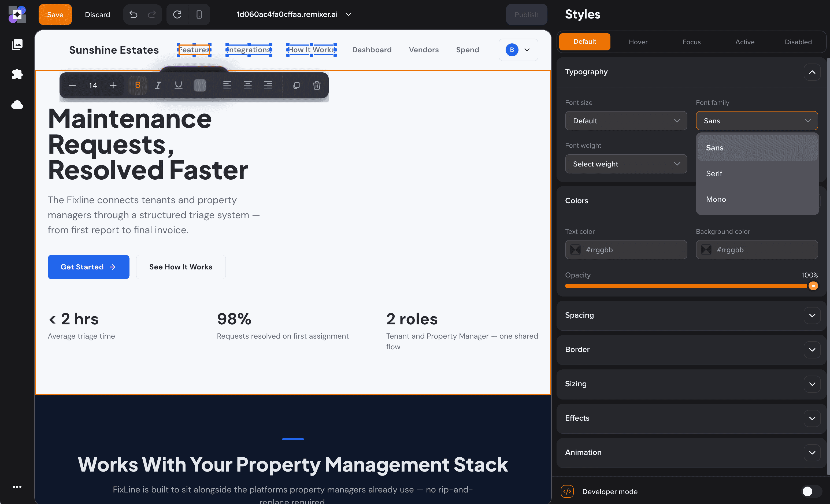Switch to the Active state tab

[745, 42]
